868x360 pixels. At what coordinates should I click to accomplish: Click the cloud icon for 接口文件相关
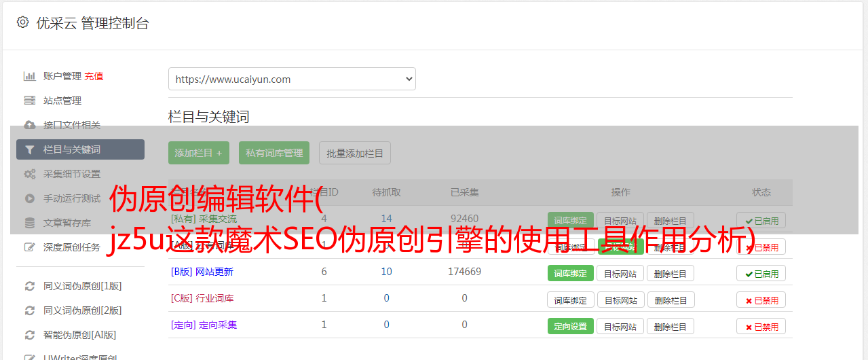[30, 125]
